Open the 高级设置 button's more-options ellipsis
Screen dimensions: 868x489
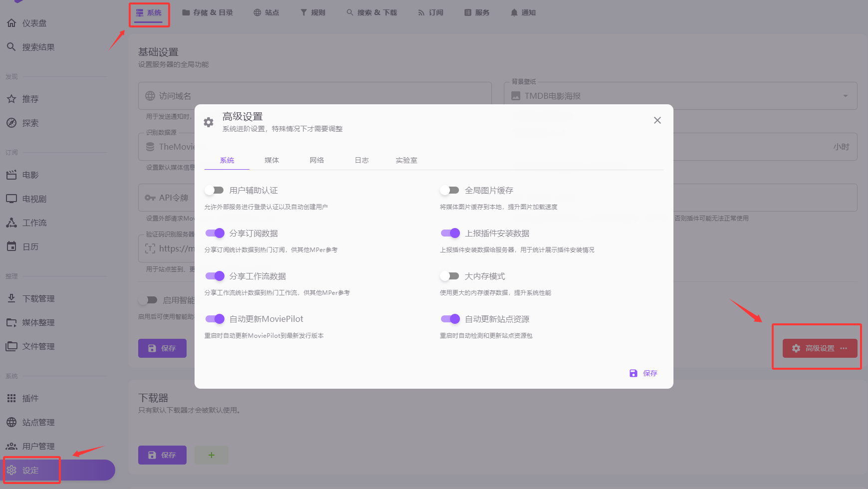(x=844, y=348)
